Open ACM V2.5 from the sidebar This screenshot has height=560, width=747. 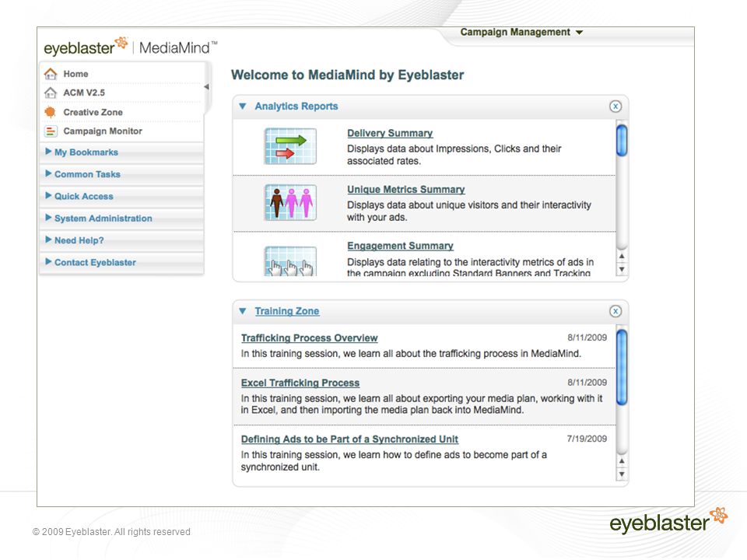(x=84, y=93)
